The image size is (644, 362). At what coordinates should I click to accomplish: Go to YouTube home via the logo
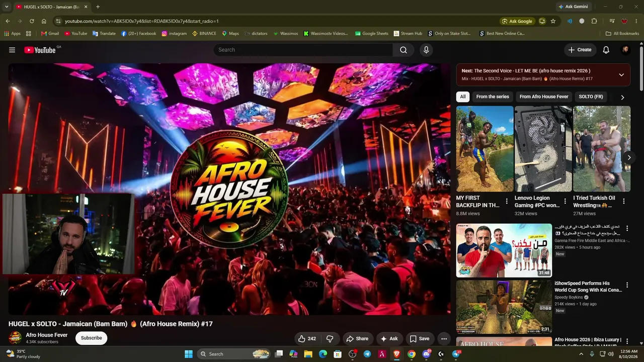(x=40, y=50)
